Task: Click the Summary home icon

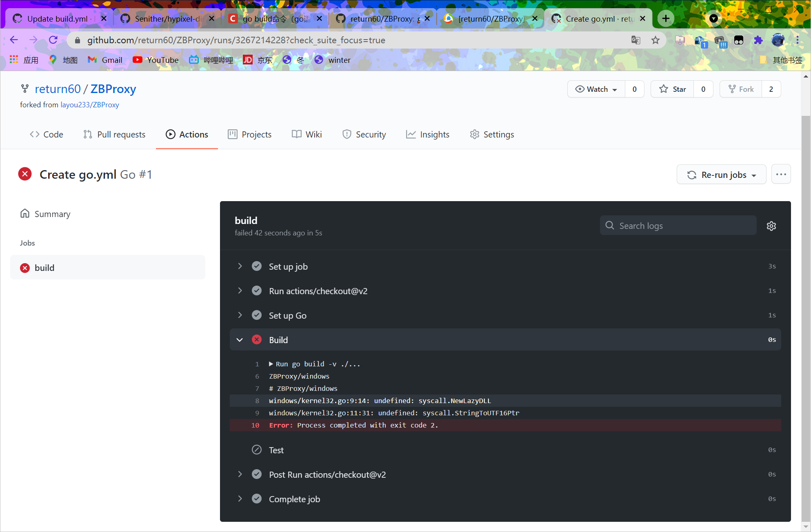Action: pos(25,213)
